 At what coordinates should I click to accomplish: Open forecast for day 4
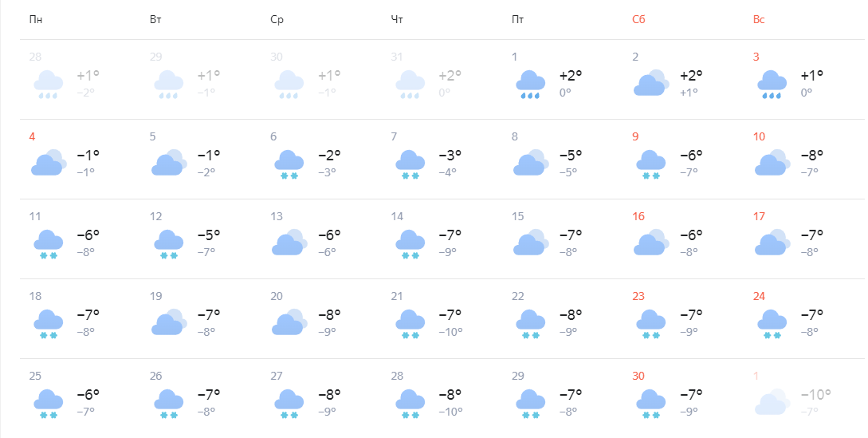81,159
